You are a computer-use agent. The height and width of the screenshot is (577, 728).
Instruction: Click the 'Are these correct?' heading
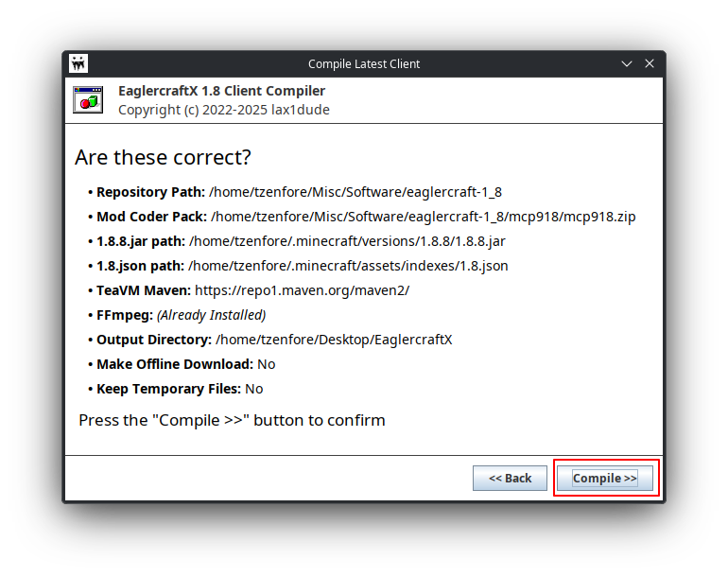[x=163, y=157]
